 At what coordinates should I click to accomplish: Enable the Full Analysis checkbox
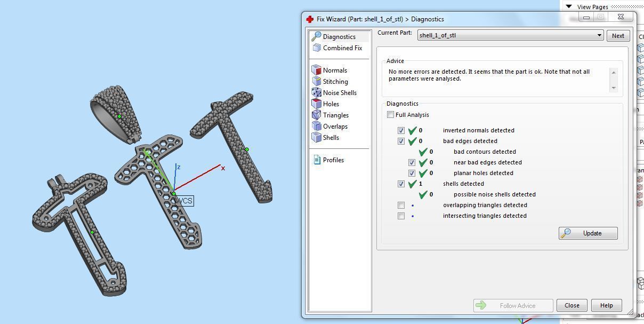pyautogui.click(x=391, y=115)
